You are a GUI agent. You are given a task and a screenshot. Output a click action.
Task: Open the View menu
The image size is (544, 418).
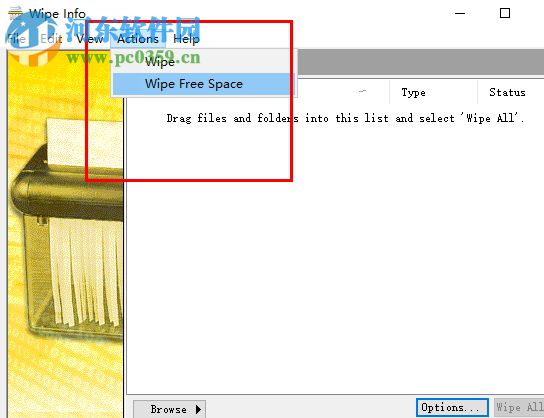tap(90, 39)
